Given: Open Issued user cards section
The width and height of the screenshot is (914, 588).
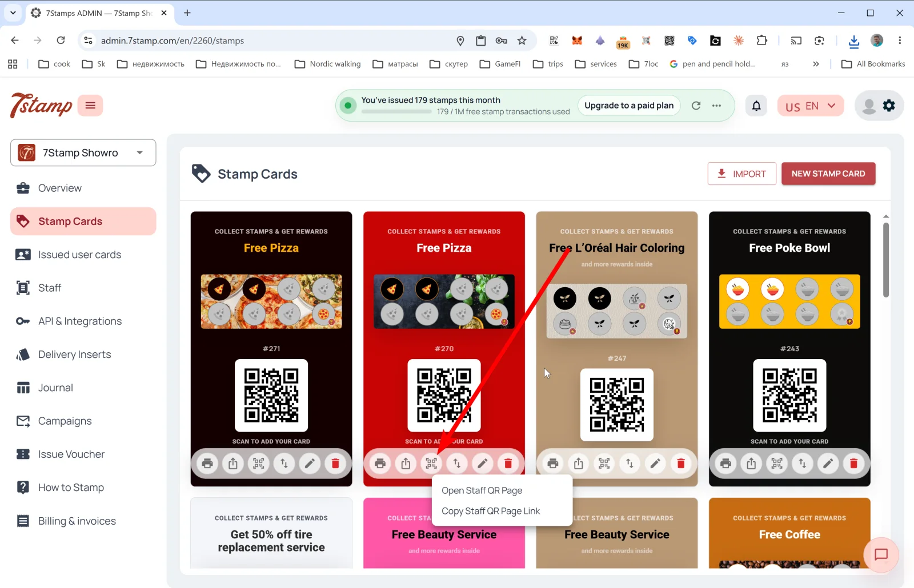Looking at the screenshot, I should coord(83,255).
